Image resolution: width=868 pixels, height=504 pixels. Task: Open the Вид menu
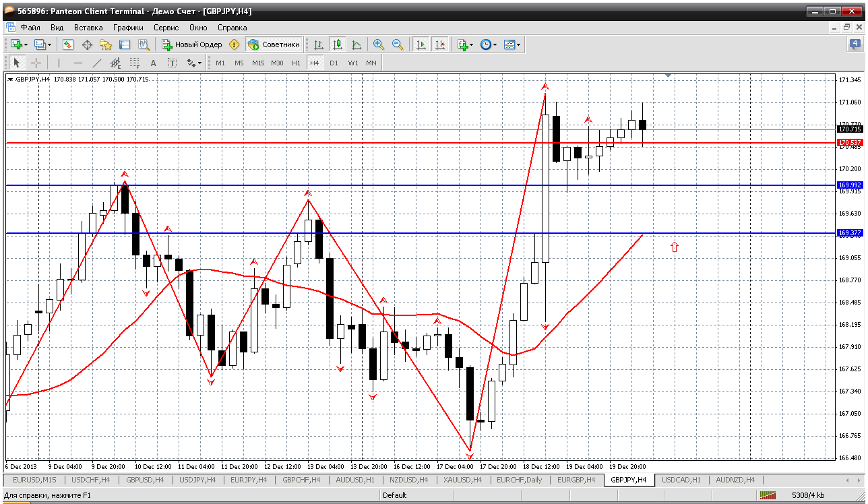[x=57, y=28]
